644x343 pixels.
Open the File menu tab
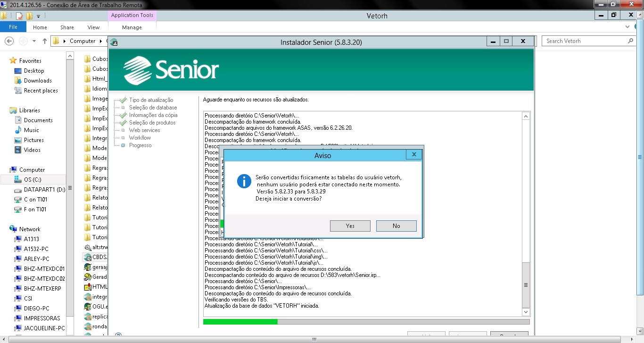click(13, 27)
